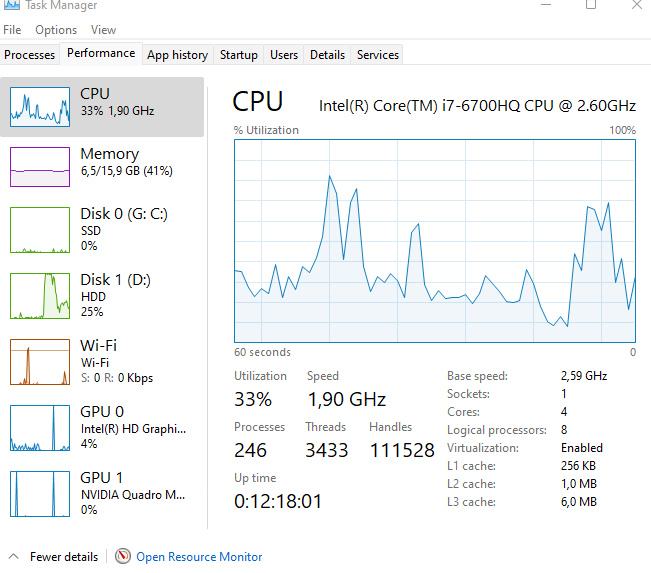The height and width of the screenshot is (573, 651).
Task: Select the GPU 0 Intel graph thumbnail
Action: pos(40,428)
